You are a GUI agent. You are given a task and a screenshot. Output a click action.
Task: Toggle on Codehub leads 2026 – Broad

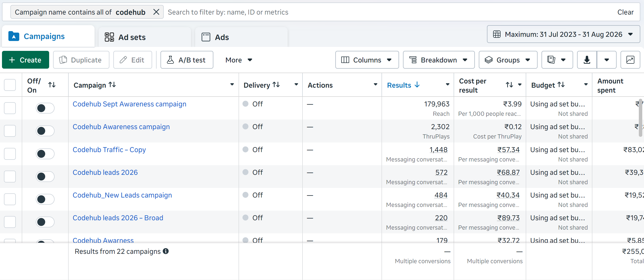click(45, 222)
